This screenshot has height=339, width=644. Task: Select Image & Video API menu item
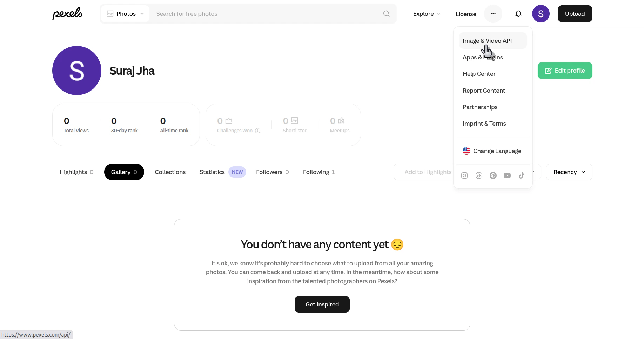tap(487, 40)
